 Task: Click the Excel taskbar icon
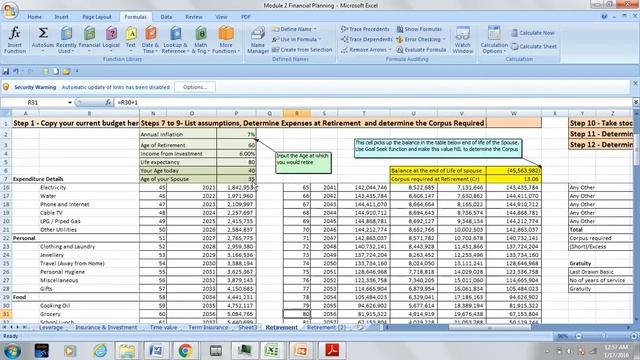(x=271, y=351)
